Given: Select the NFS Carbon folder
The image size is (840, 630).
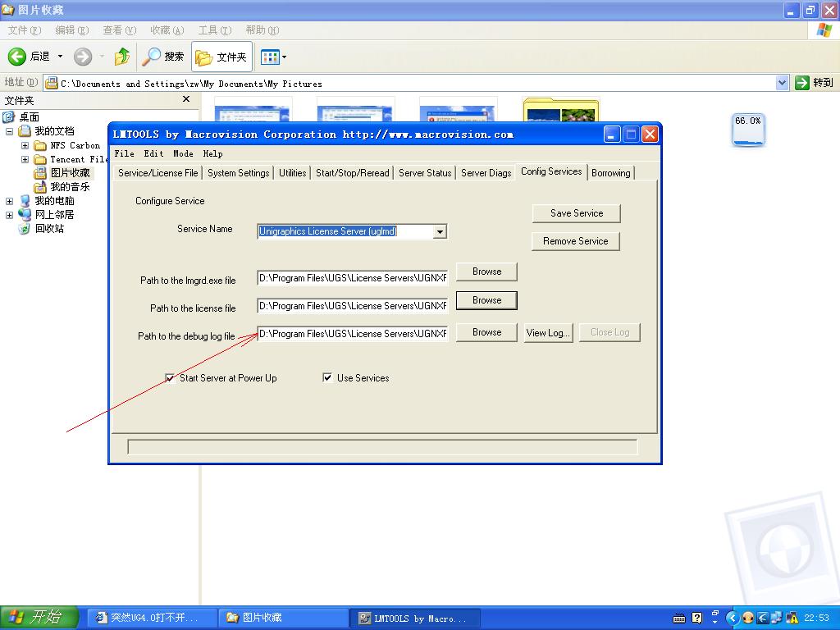Looking at the screenshot, I should 75,145.
